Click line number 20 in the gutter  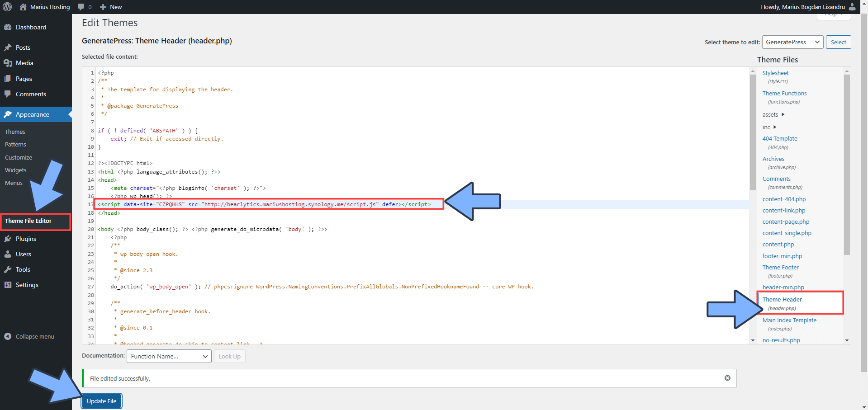pyautogui.click(x=91, y=229)
